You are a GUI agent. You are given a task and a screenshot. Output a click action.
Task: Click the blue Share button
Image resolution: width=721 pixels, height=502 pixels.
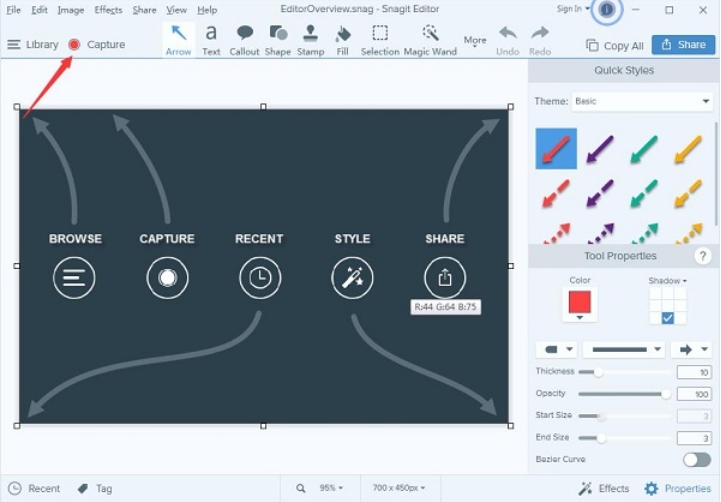683,45
